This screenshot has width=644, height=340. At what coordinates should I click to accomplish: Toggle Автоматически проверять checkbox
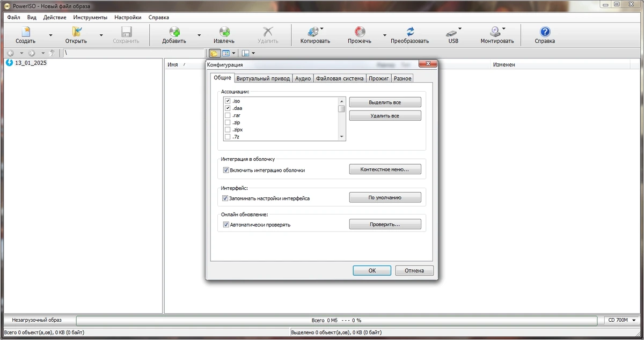(x=226, y=225)
